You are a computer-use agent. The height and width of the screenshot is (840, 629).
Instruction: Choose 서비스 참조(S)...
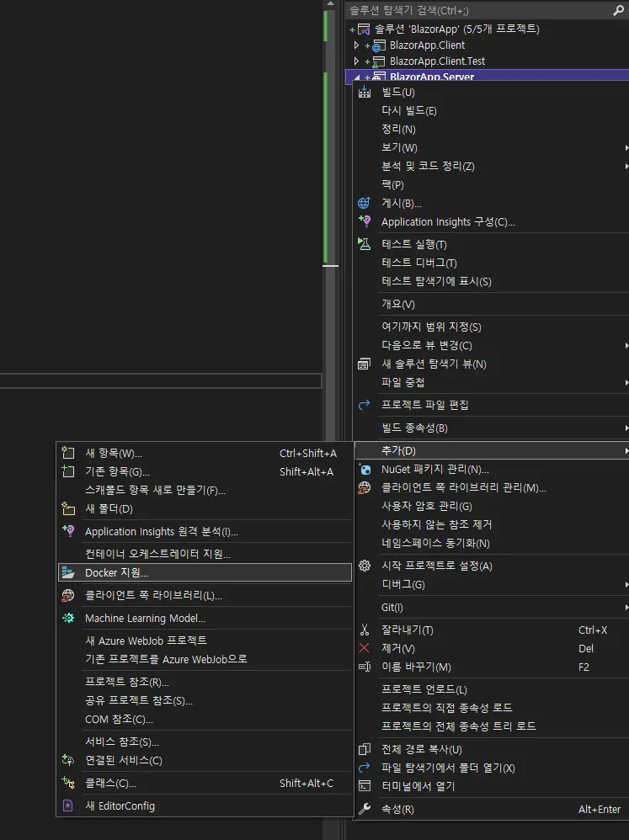(122, 742)
